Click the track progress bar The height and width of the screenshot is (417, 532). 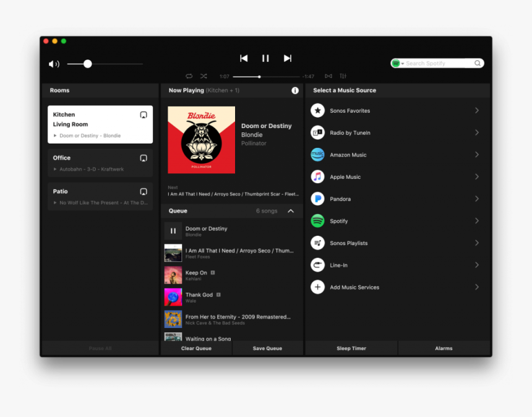tap(267, 77)
